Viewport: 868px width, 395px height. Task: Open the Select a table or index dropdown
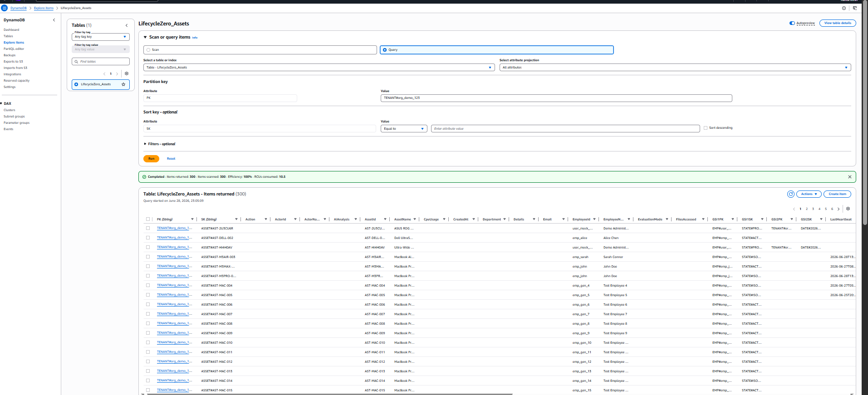tap(319, 68)
